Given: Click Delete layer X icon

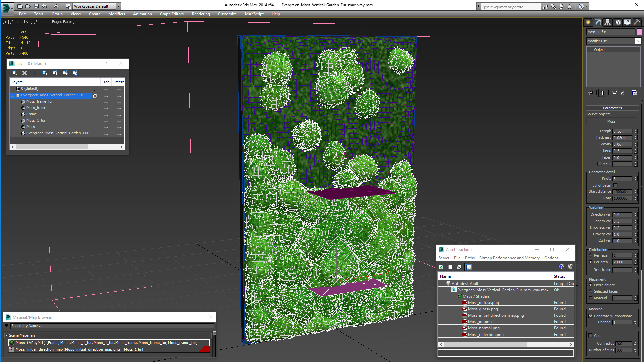Looking at the screenshot, I should pos(25,73).
